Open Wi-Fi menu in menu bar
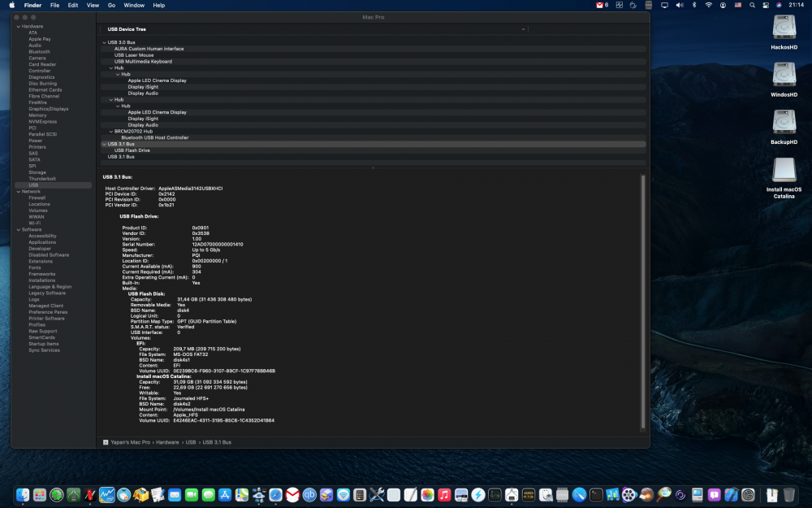 pyautogui.click(x=708, y=5)
